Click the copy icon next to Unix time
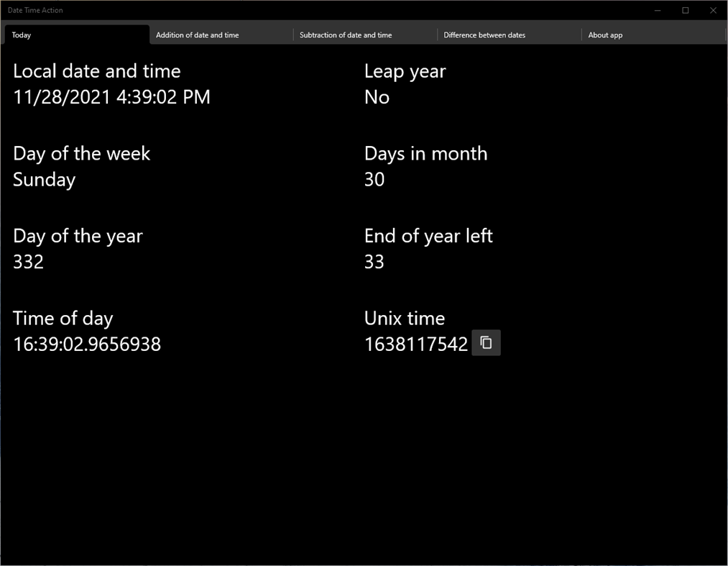728x566 pixels. pyautogui.click(x=486, y=343)
